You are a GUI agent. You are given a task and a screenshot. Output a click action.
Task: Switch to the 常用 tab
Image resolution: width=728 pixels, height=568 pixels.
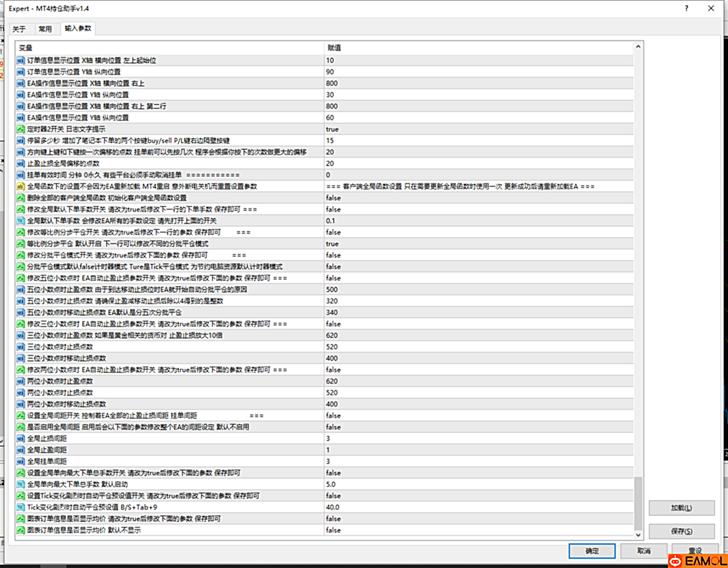tap(45, 29)
